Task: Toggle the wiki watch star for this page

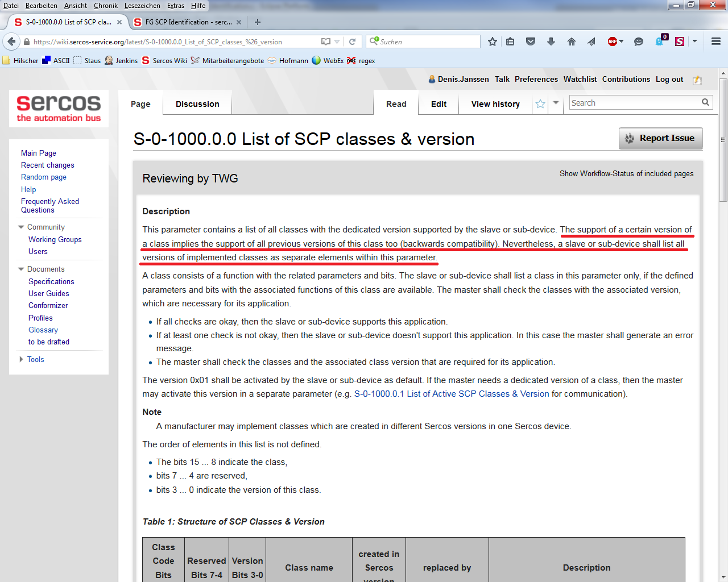Action: 540,103
